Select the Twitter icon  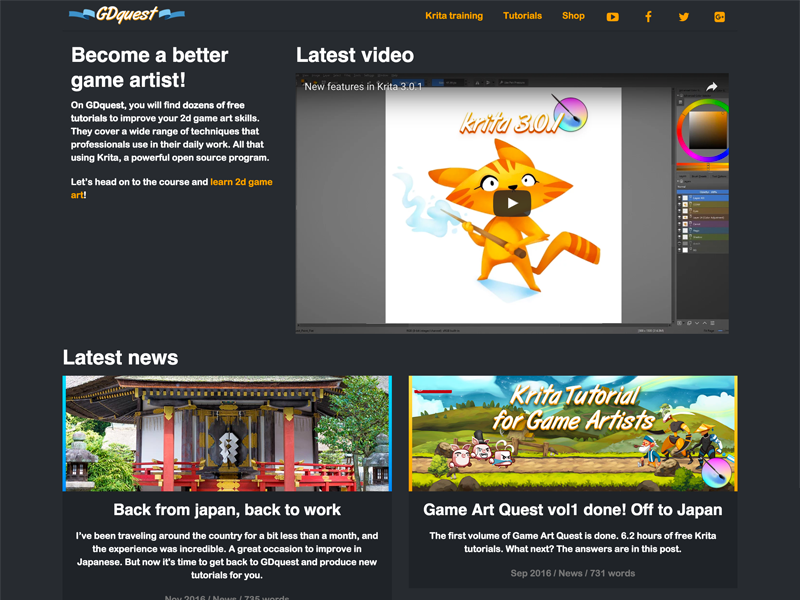click(x=682, y=16)
